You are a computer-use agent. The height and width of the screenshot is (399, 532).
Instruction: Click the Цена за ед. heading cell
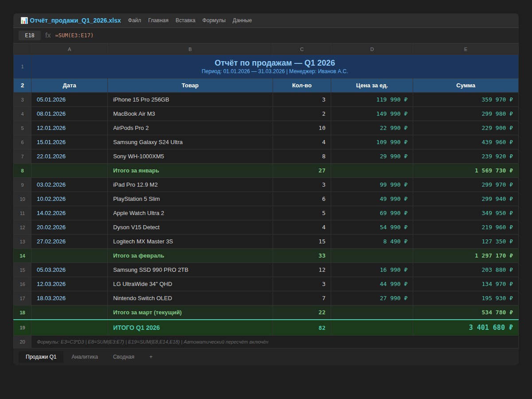coord(372,86)
